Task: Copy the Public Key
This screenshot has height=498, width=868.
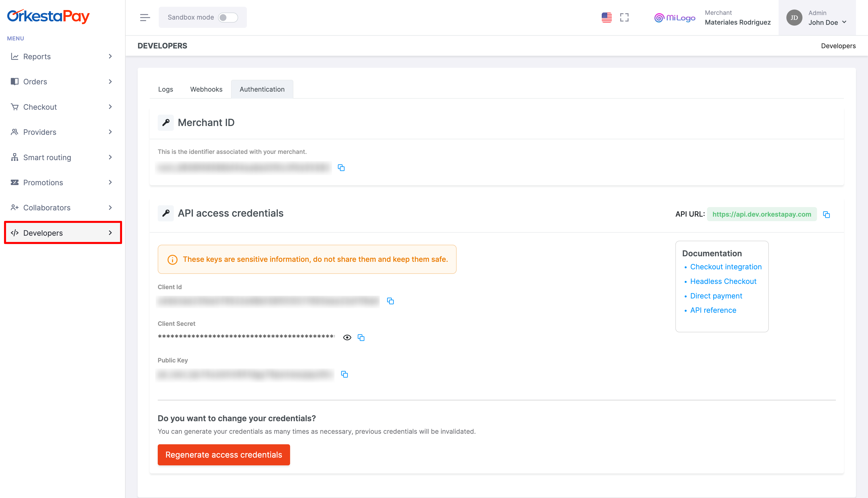Action: tap(345, 374)
